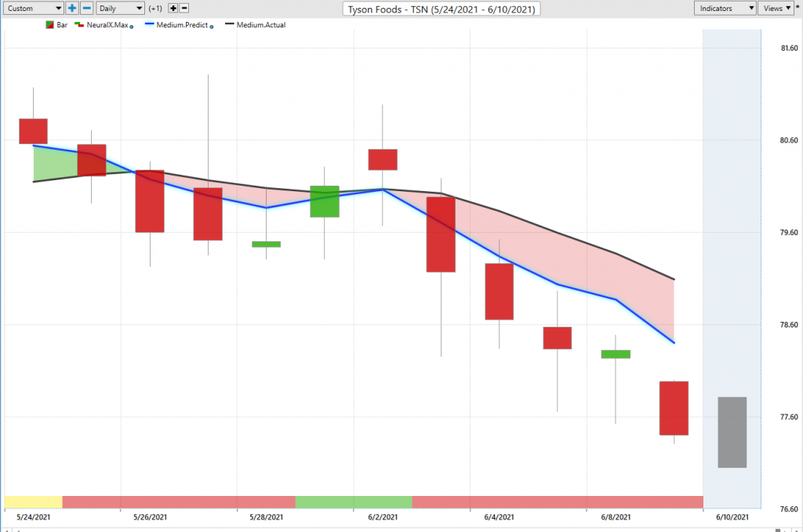Click the 77.60 price axis label
The image size is (803, 532).
tap(789, 417)
